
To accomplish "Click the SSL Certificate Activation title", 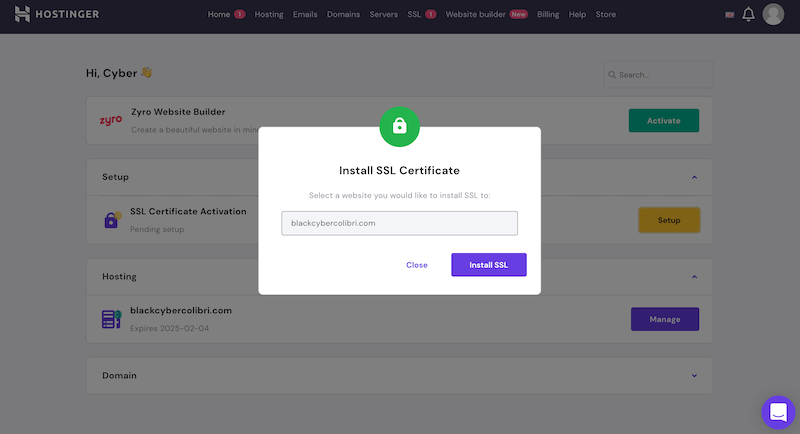I will click(188, 211).
